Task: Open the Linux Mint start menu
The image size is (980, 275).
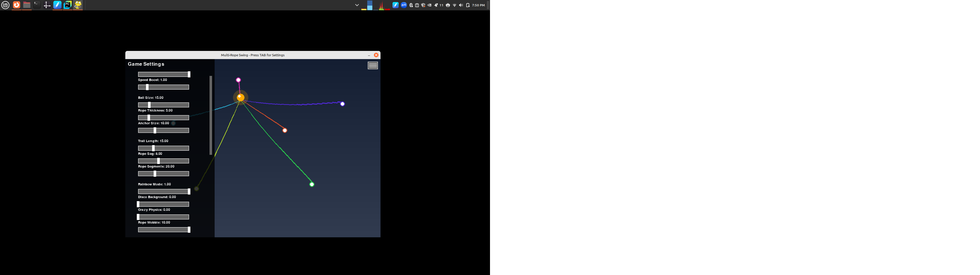Action: (5, 5)
